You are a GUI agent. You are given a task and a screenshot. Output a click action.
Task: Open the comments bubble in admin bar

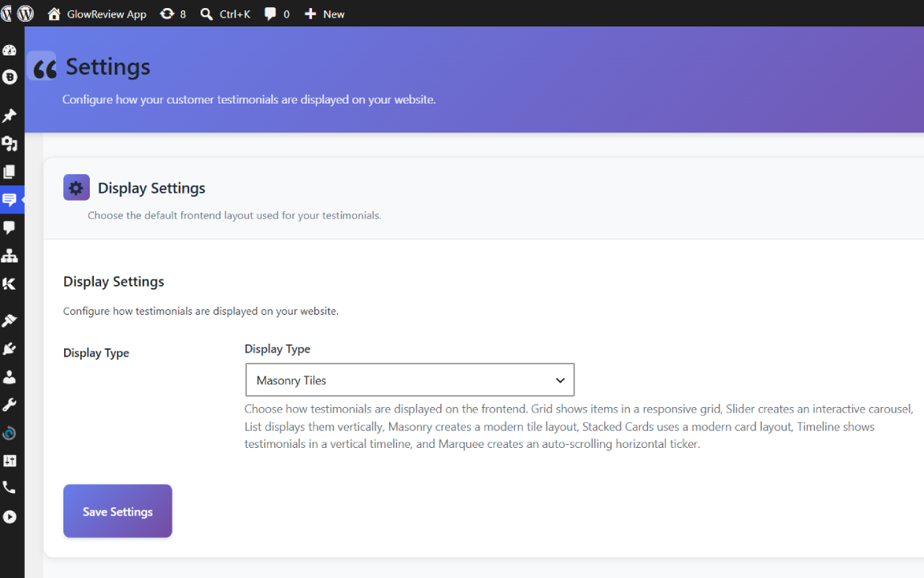(x=277, y=14)
